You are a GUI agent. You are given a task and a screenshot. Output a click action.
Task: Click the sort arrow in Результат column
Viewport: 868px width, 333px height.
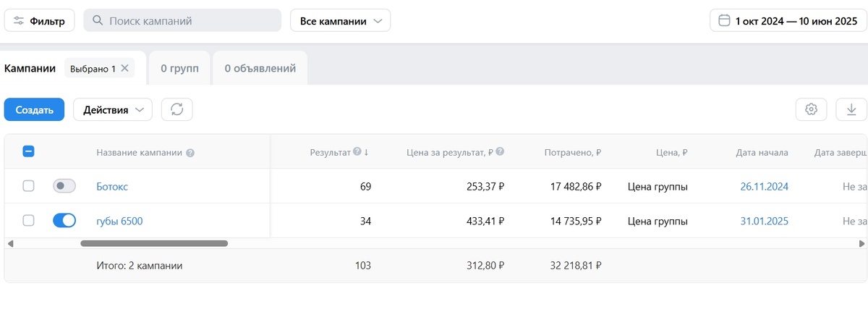(x=366, y=153)
